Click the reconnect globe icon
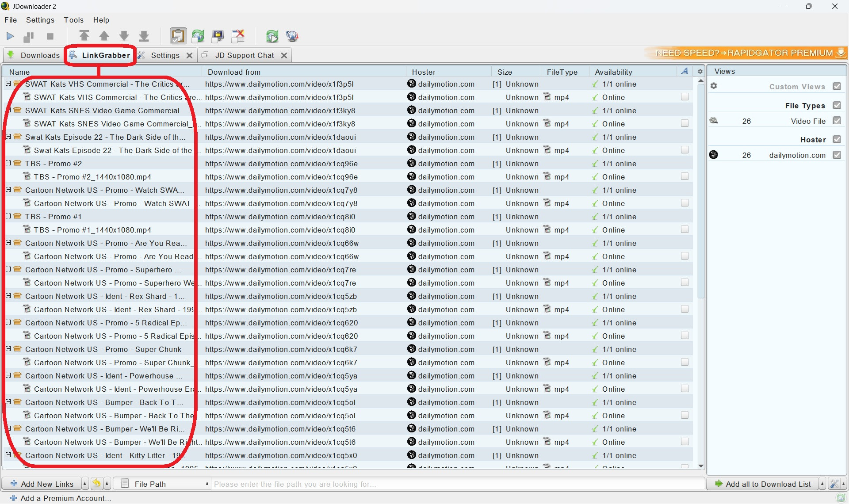 [x=292, y=36]
